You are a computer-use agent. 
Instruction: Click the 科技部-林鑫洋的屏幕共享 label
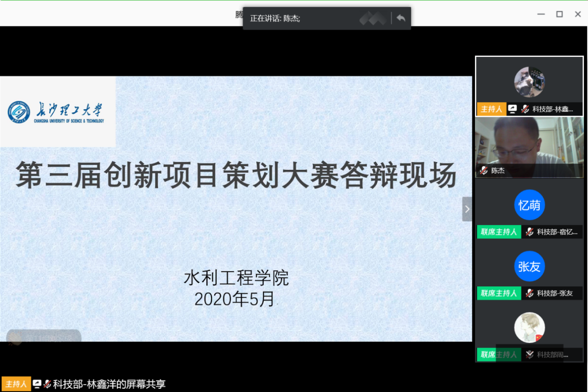109,384
